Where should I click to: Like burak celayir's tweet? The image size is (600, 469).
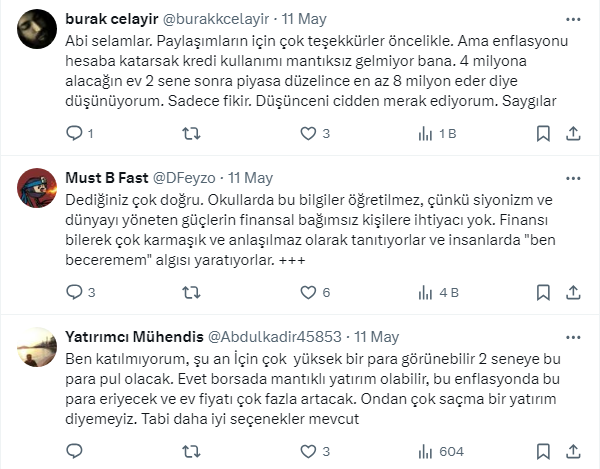coord(309,133)
